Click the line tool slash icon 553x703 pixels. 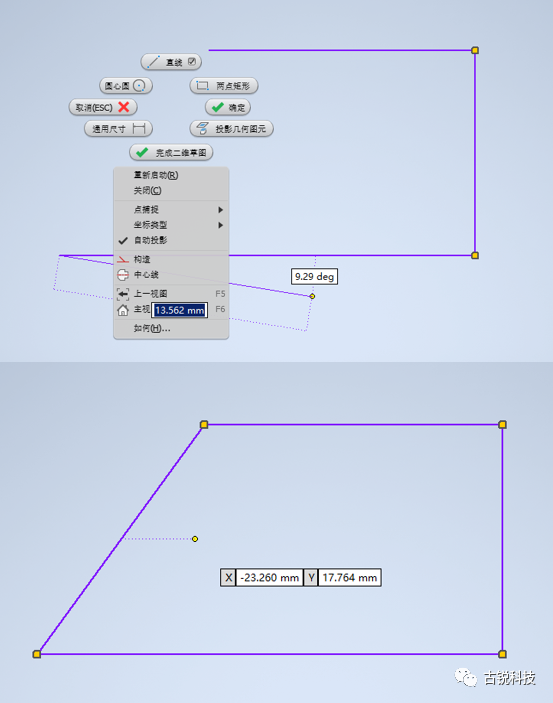coord(154,61)
